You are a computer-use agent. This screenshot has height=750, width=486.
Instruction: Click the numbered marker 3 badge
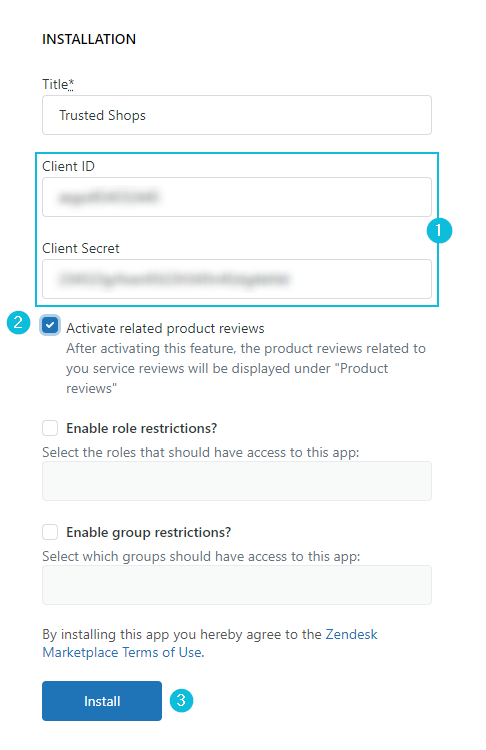181,701
